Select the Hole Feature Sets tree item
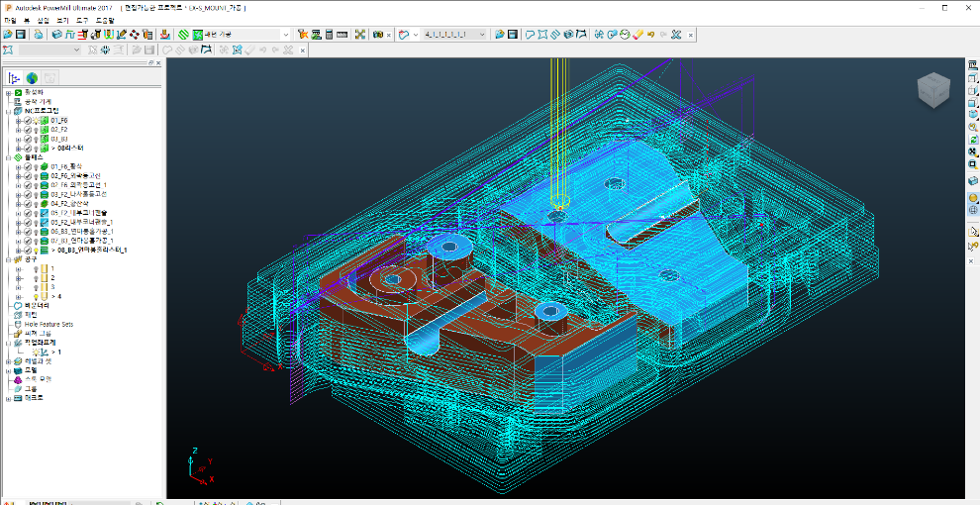This screenshot has width=980, height=505. (x=48, y=324)
